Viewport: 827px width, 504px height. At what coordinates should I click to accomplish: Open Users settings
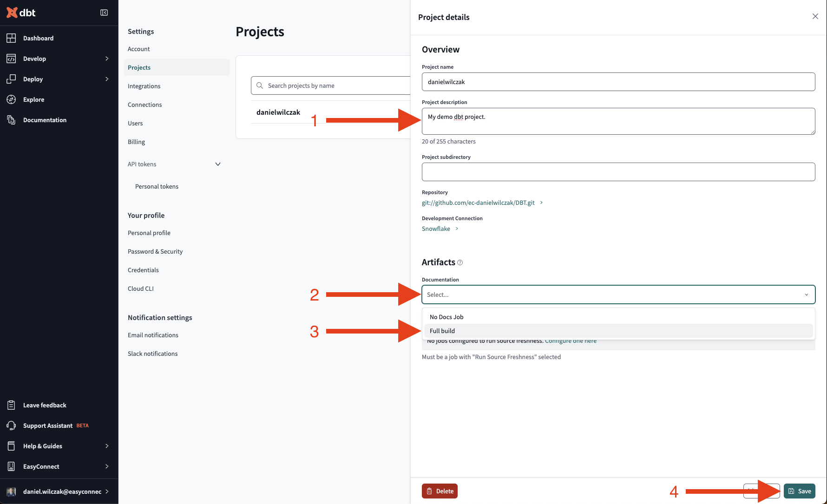[135, 123]
